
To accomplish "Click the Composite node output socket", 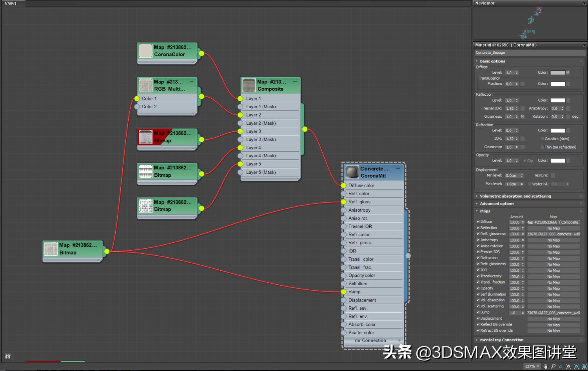I will pos(305,129).
